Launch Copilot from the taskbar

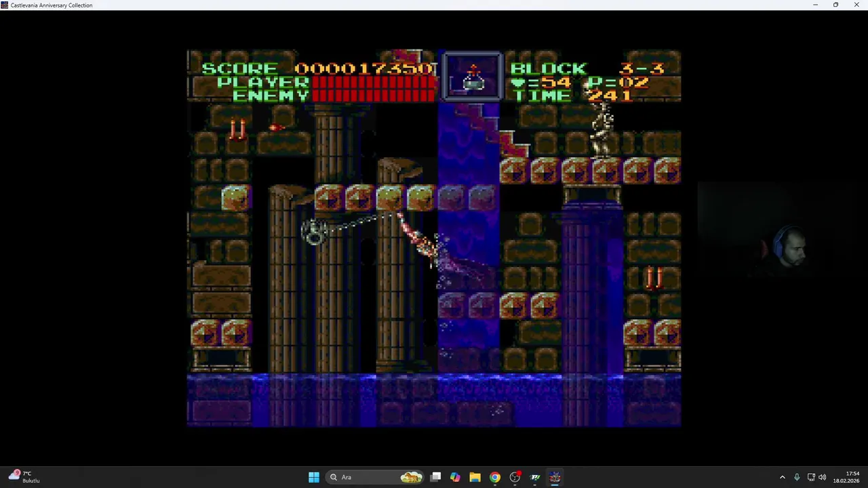point(455,477)
